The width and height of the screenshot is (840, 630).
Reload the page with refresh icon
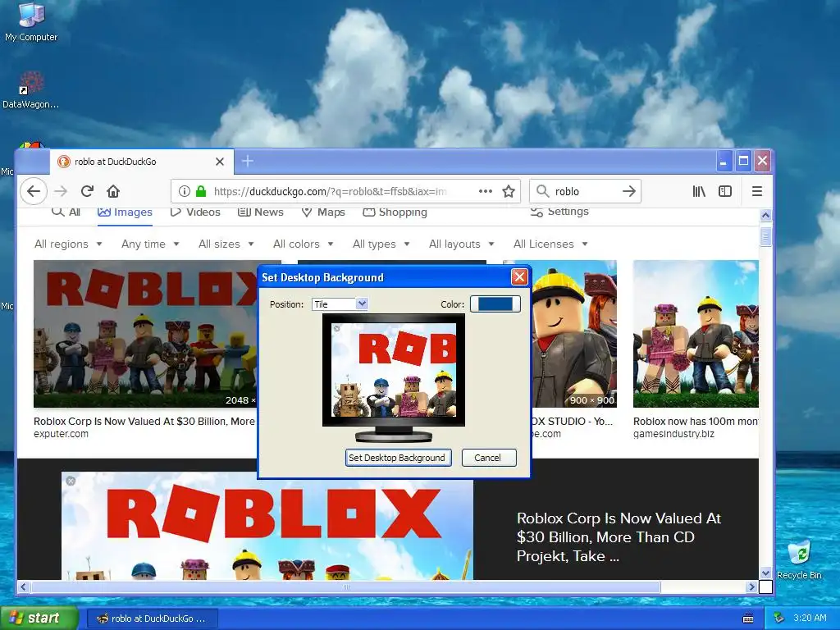tap(87, 191)
